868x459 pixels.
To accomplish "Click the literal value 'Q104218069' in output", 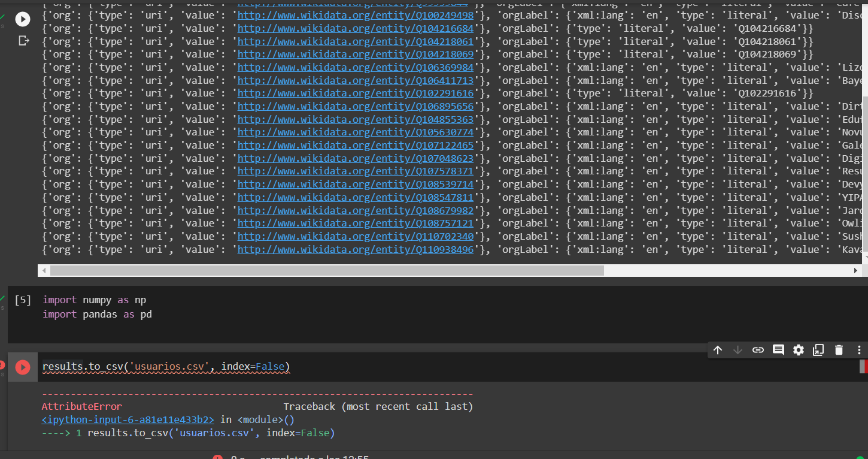I will pos(767,54).
